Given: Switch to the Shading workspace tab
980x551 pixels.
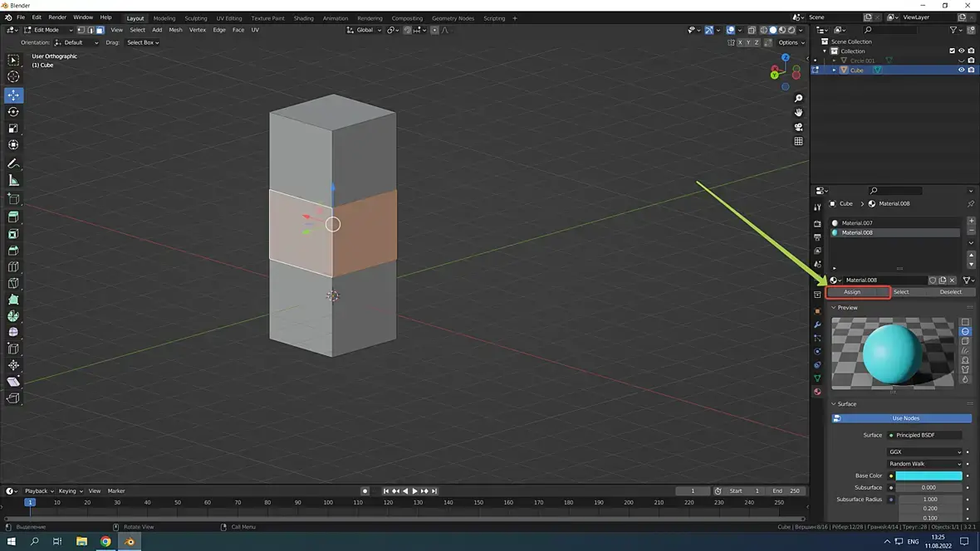Looking at the screenshot, I should (303, 17).
